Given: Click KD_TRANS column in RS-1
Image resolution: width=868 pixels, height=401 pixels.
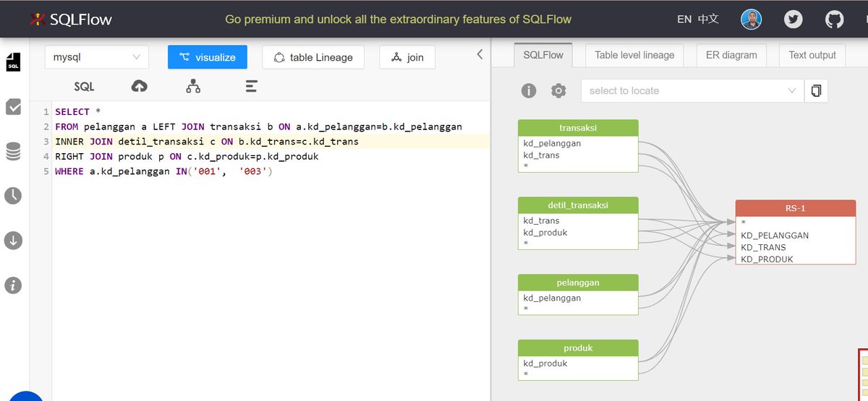Looking at the screenshot, I should 763,247.
